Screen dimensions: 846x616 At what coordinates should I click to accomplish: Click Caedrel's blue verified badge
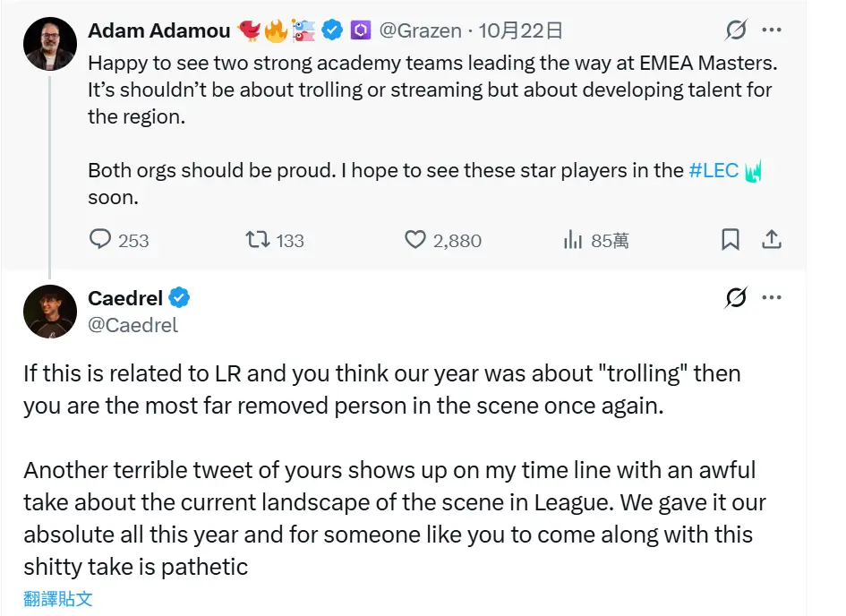click(179, 298)
